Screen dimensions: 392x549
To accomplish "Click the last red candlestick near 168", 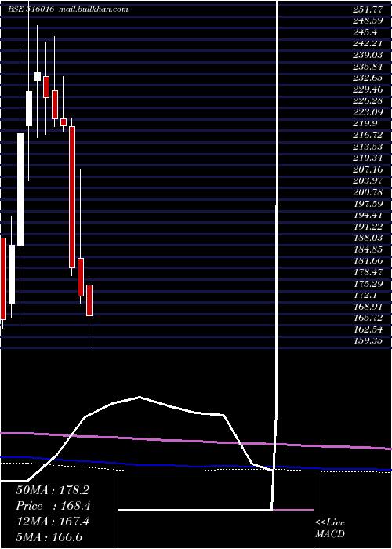I will (89, 300).
